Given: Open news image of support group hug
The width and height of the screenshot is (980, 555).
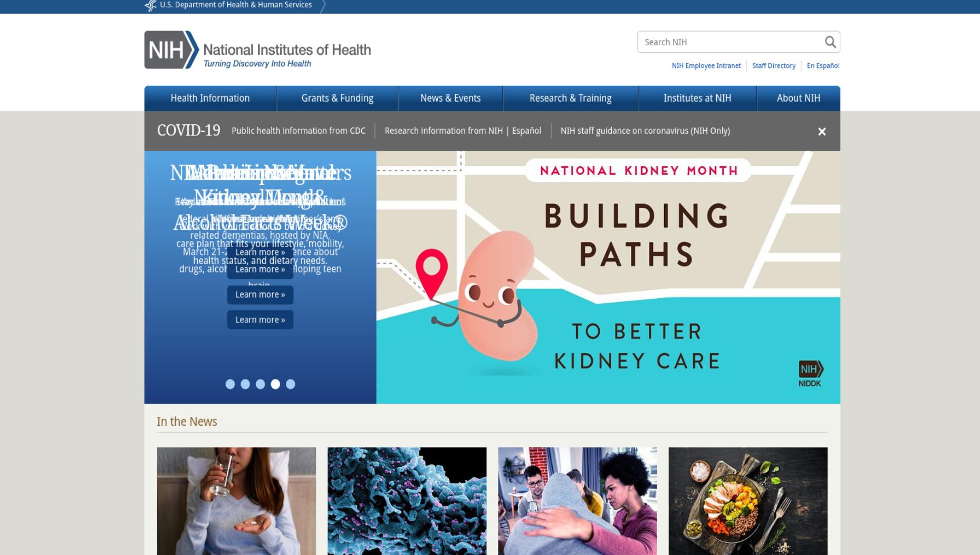Looking at the screenshot, I should (x=578, y=501).
